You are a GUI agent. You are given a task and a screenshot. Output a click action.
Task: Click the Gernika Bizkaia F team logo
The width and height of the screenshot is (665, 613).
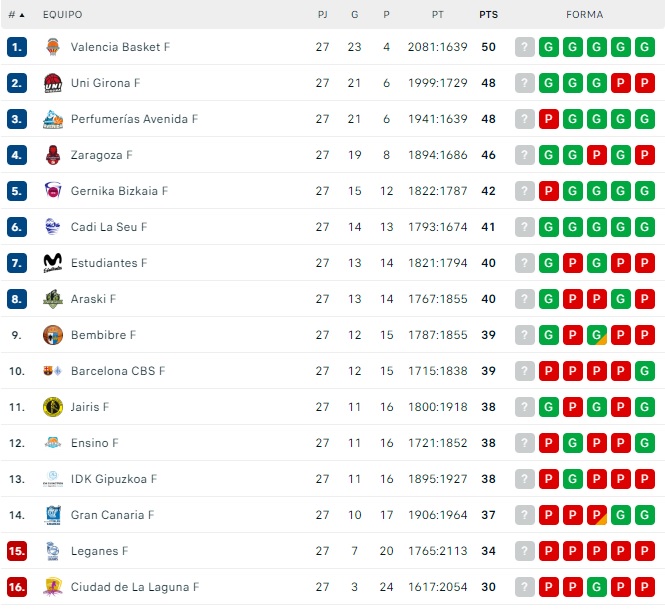(x=53, y=191)
